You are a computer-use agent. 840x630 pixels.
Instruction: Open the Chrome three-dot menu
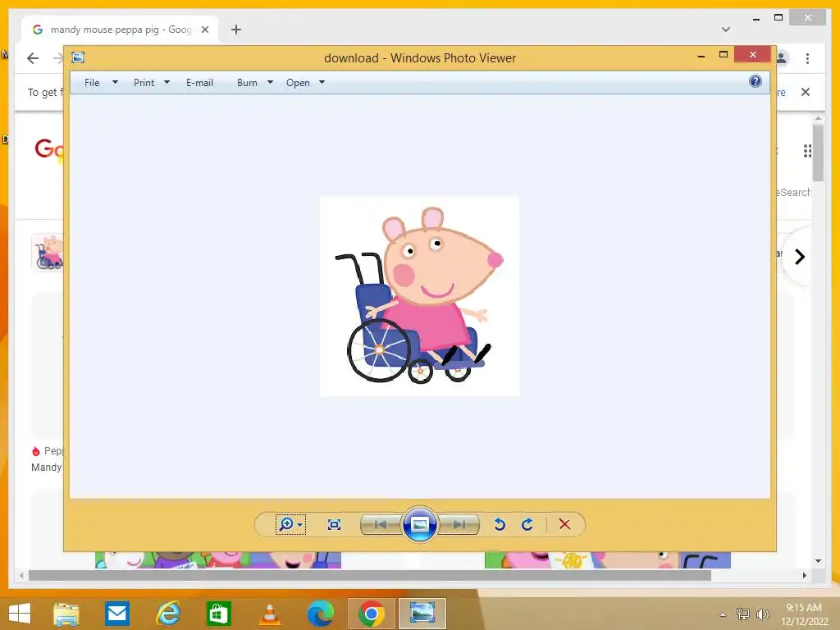pyautogui.click(x=807, y=58)
